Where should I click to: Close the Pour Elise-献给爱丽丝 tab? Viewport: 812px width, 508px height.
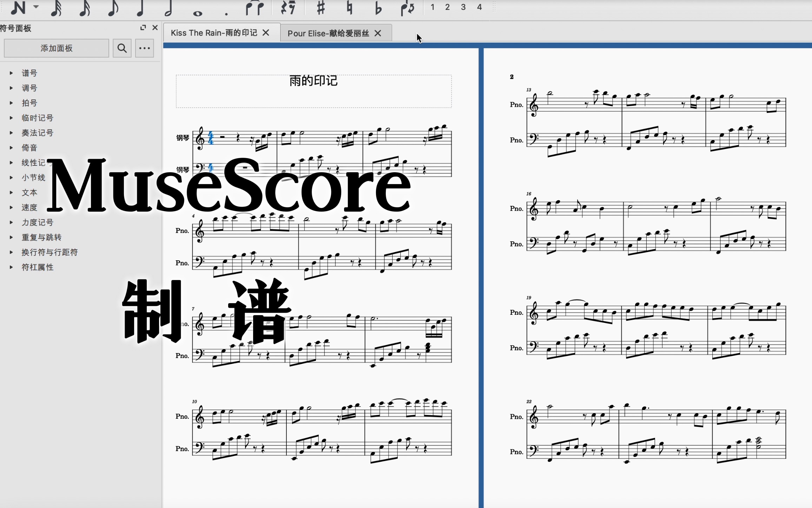pyautogui.click(x=378, y=33)
